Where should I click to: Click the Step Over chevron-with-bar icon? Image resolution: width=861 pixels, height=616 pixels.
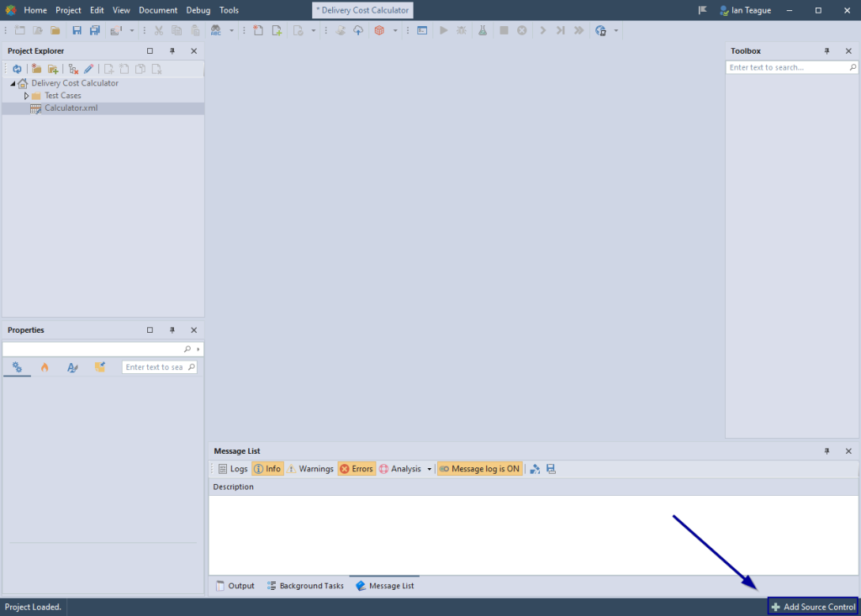pos(561,31)
